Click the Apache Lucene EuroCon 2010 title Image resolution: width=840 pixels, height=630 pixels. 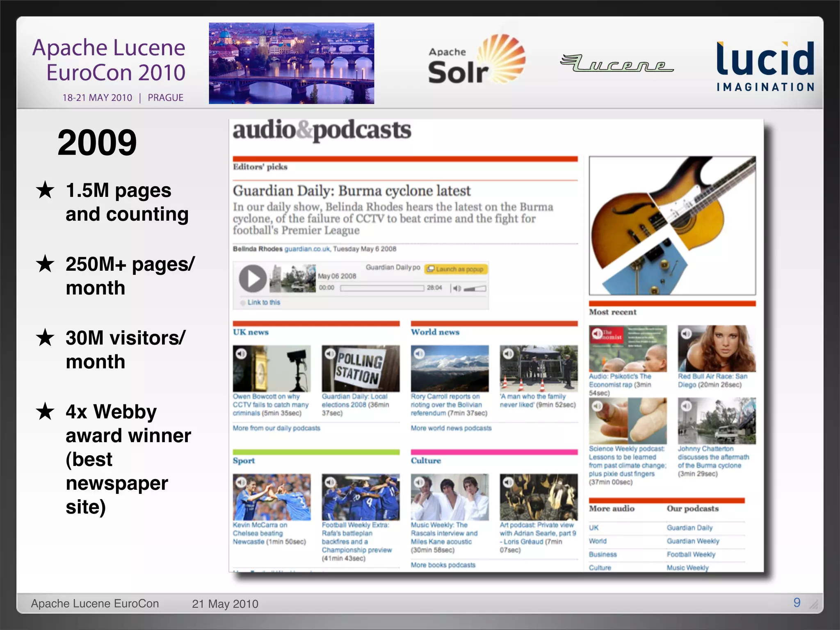109,60
